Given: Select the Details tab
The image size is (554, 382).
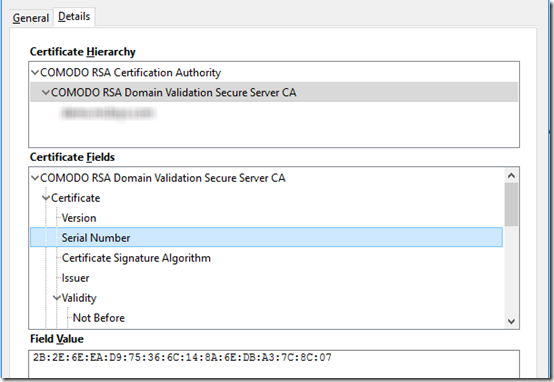Looking at the screenshot, I should pos(74,17).
